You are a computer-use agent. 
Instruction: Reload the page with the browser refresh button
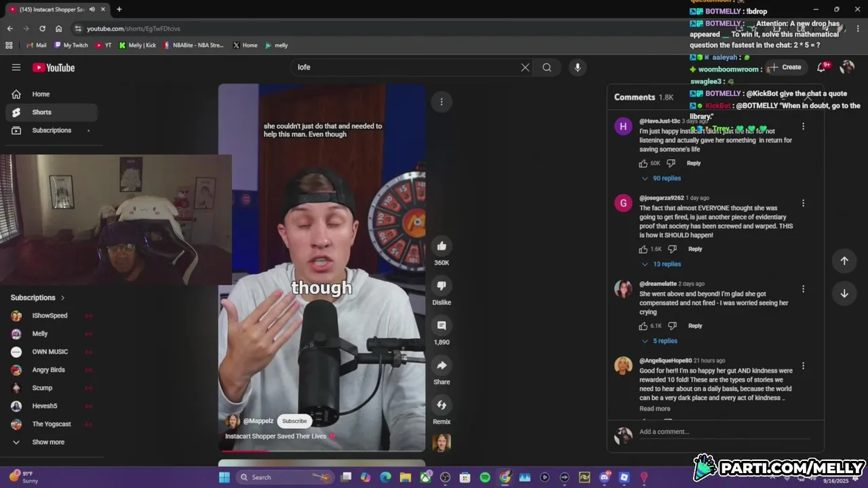(42, 28)
